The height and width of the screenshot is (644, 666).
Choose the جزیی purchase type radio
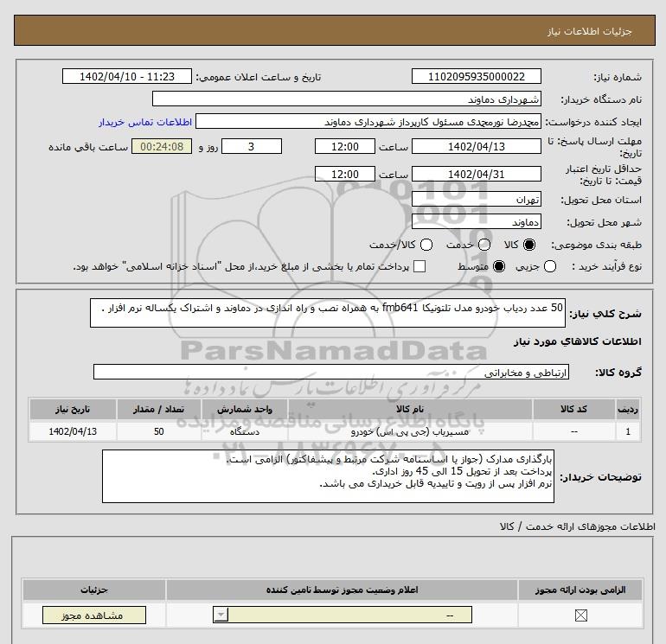coord(550,266)
